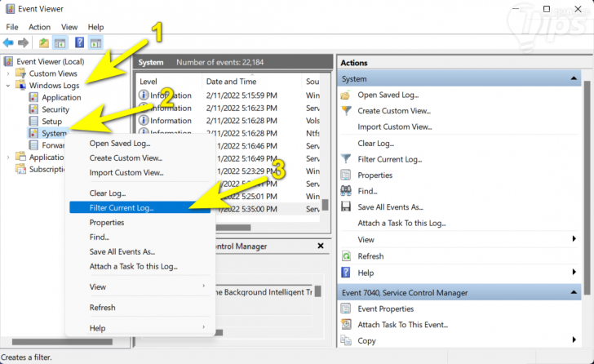Select the event row at 2/11/2022 5:15:59 PM
Screen dimensions: 594x364
click(228, 95)
